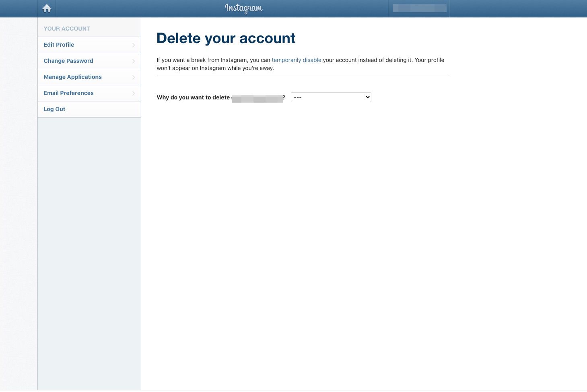Open the blurred username menu in header
The height and width of the screenshot is (392, 587).
419,8
